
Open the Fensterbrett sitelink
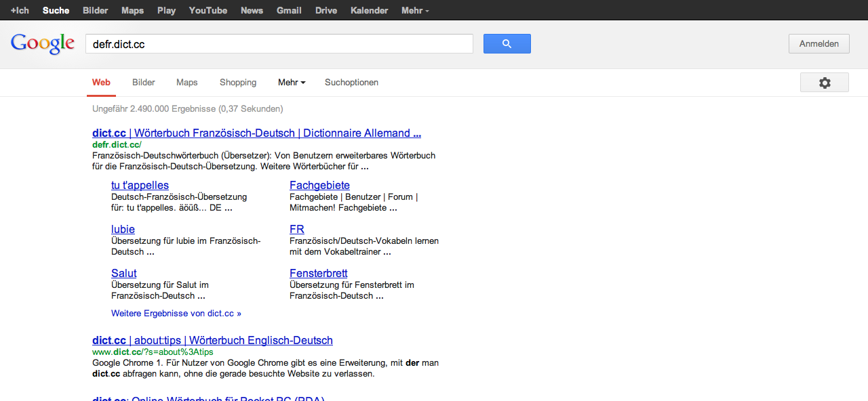tap(318, 273)
